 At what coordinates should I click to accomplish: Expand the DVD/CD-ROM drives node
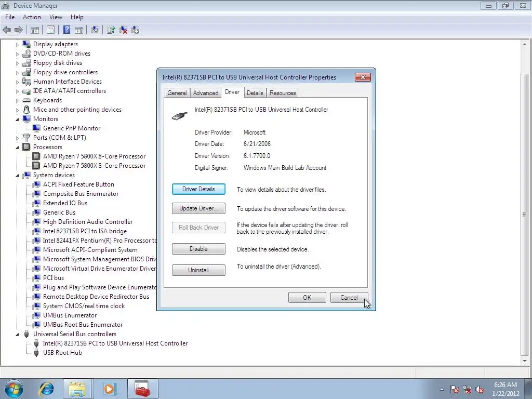[x=17, y=54]
